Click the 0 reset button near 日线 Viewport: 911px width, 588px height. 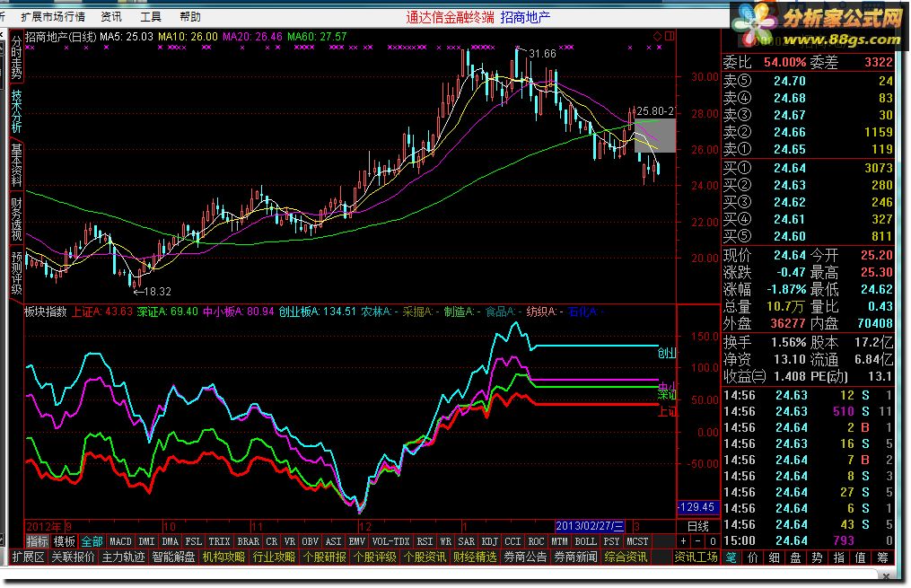(713, 541)
